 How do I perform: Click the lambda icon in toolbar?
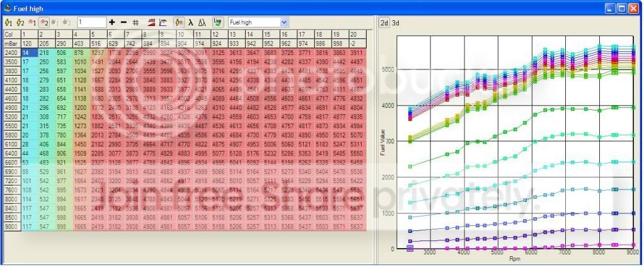click(x=191, y=22)
